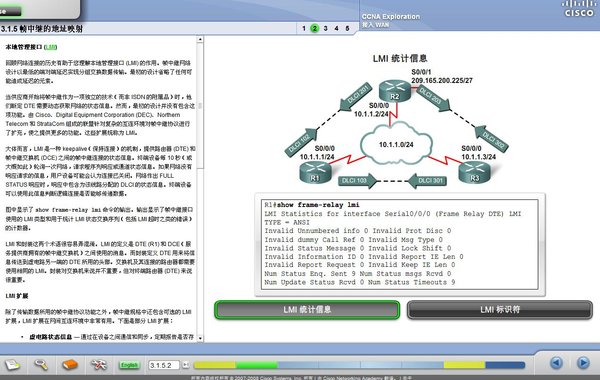Click the text pane scrollbar down arrow
Viewport: 600px width, 380px height.
point(200,338)
